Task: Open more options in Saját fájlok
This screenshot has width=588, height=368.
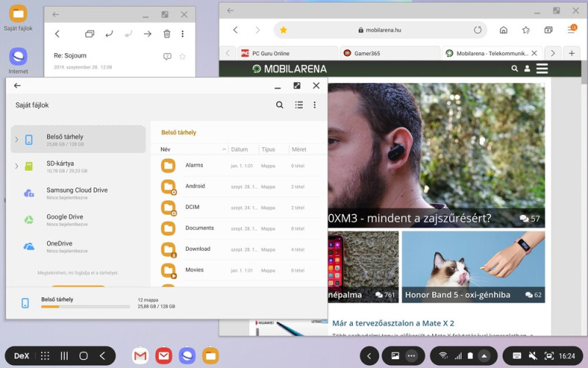Action: (x=315, y=105)
